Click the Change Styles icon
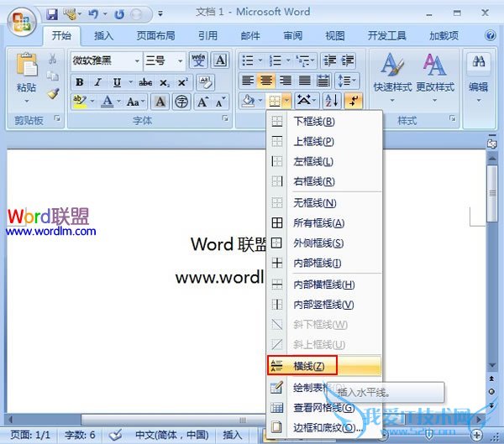The width and height of the screenshot is (504, 444). [x=435, y=67]
